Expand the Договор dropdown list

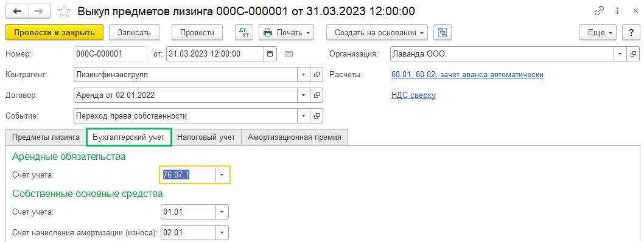(x=304, y=95)
